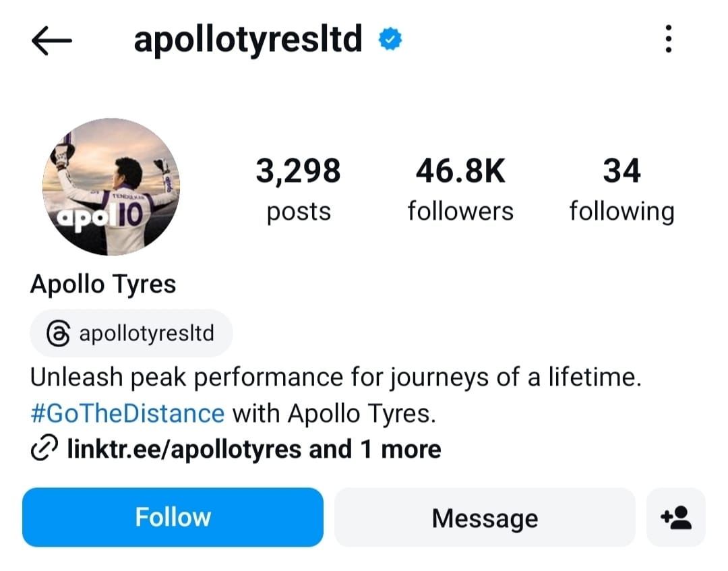Click the link chain icon before linktr.ee

tap(44, 448)
